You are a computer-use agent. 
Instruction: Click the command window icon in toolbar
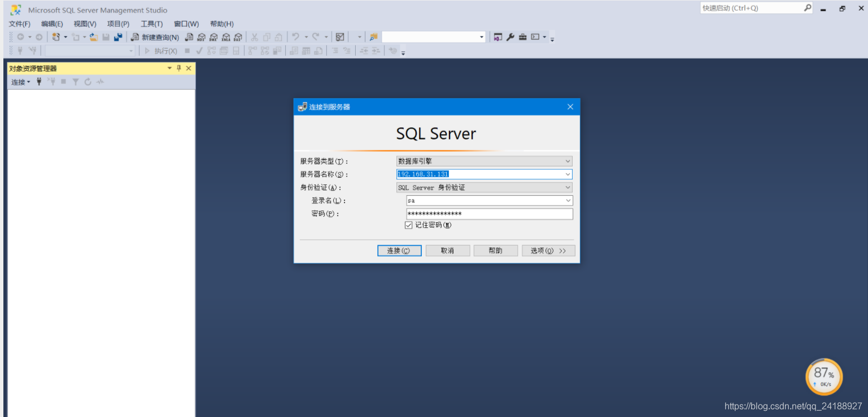[x=535, y=37]
